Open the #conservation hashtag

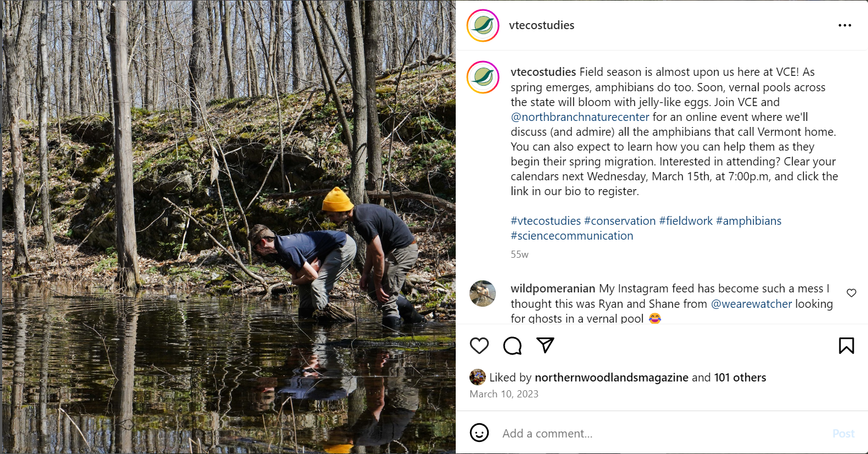coord(620,221)
